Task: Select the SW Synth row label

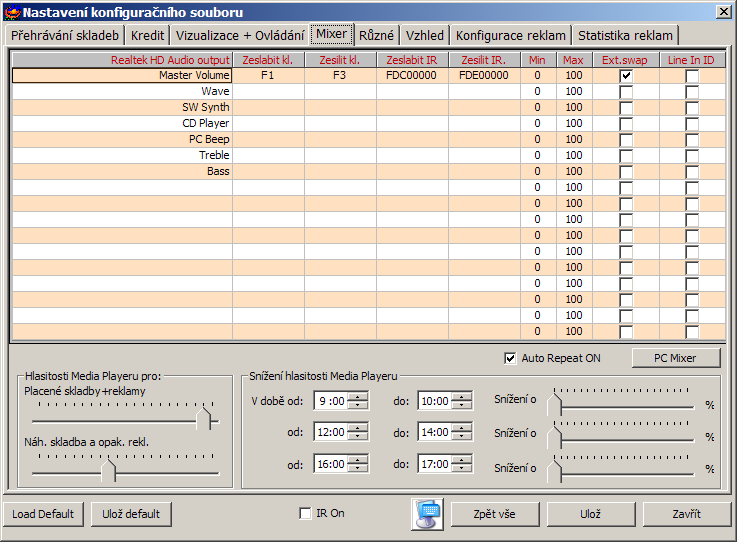Action: click(x=122, y=107)
